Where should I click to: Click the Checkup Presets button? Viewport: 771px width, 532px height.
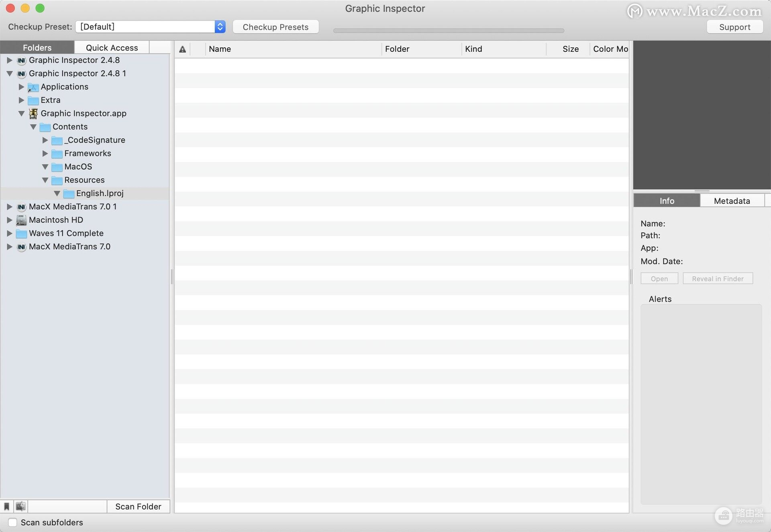tap(275, 27)
